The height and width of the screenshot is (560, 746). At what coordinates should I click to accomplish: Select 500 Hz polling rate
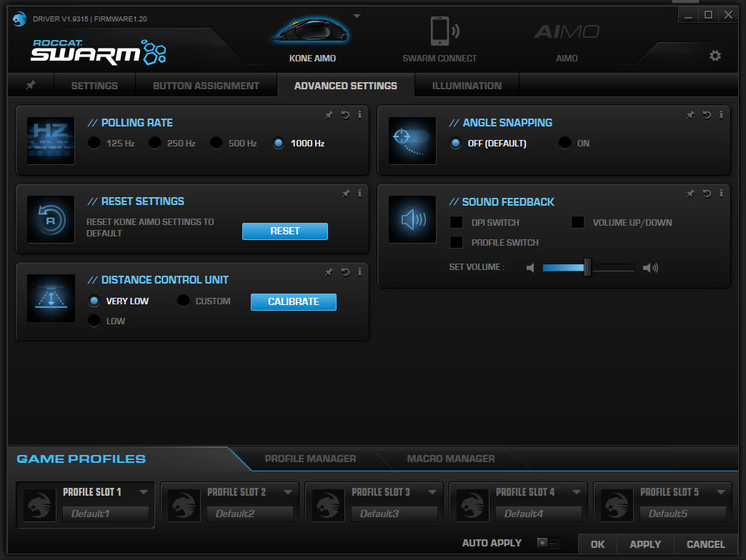coord(216,143)
